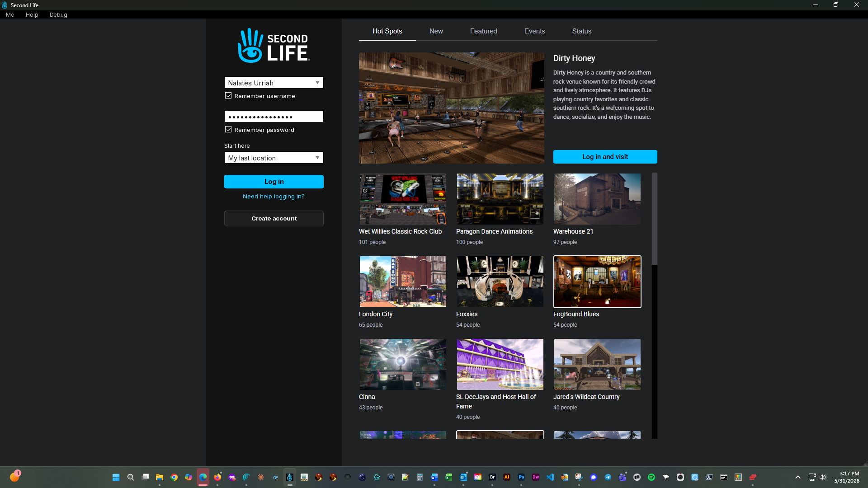Launch Adobe Photoshop from the taskbar
868x488 pixels.
point(521,477)
